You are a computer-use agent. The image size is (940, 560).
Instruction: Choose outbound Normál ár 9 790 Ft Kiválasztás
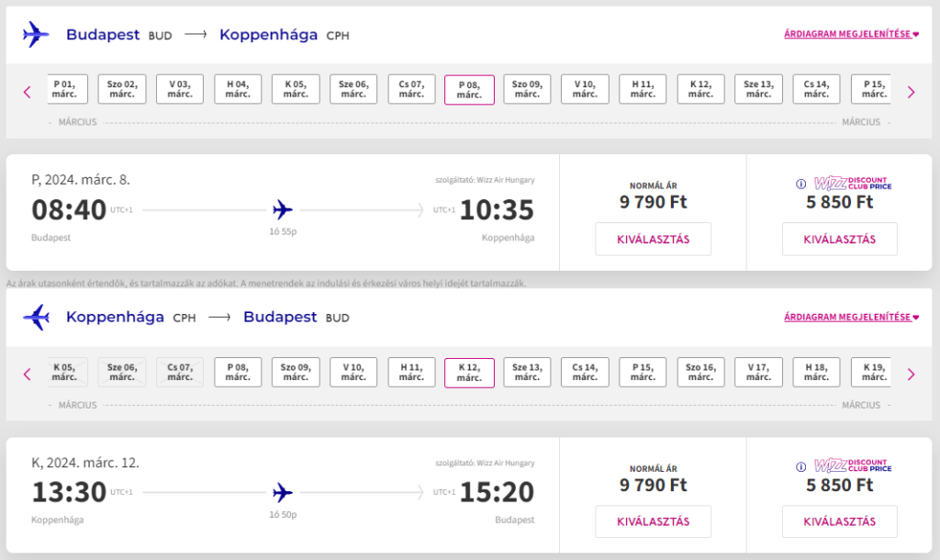pos(653,240)
